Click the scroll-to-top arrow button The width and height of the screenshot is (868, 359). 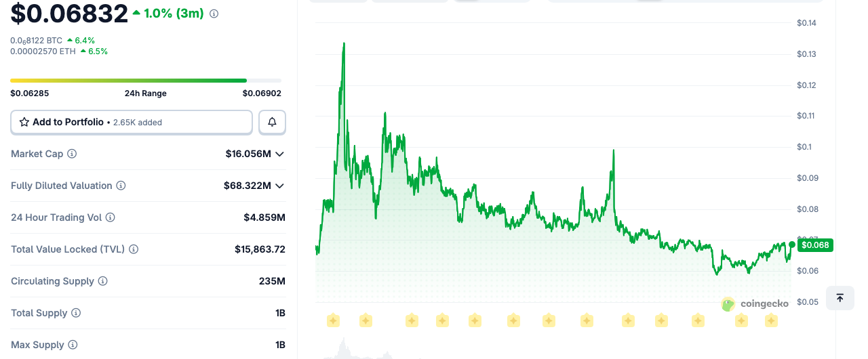[840, 298]
